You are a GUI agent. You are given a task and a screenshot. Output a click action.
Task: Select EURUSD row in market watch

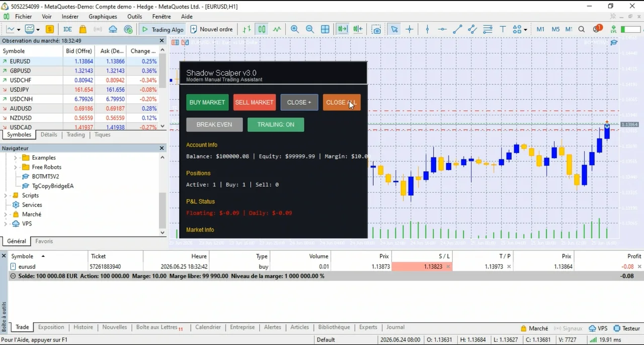[x=79, y=61]
